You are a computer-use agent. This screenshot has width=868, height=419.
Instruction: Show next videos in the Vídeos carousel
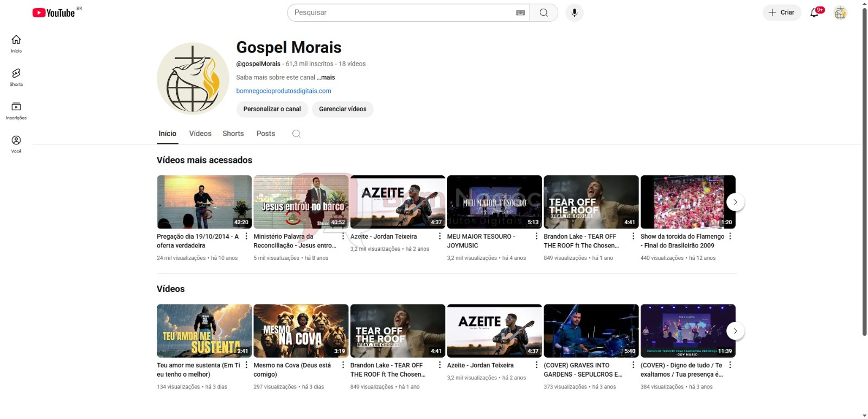click(735, 331)
